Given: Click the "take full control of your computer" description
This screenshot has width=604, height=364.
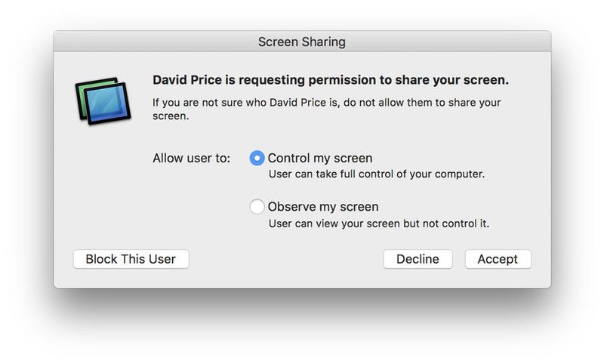Looking at the screenshot, I should (x=376, y=174).
